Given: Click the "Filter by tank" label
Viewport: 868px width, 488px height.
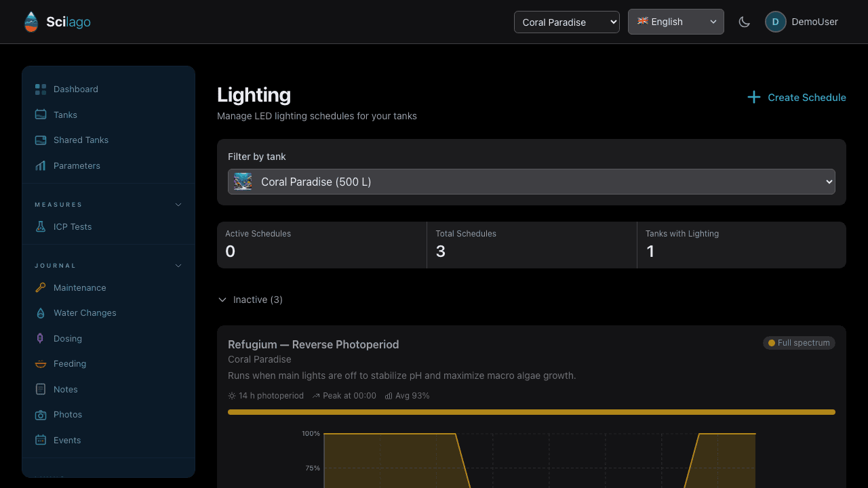Looking at the screenshot, I should click(x=257, y=157).
